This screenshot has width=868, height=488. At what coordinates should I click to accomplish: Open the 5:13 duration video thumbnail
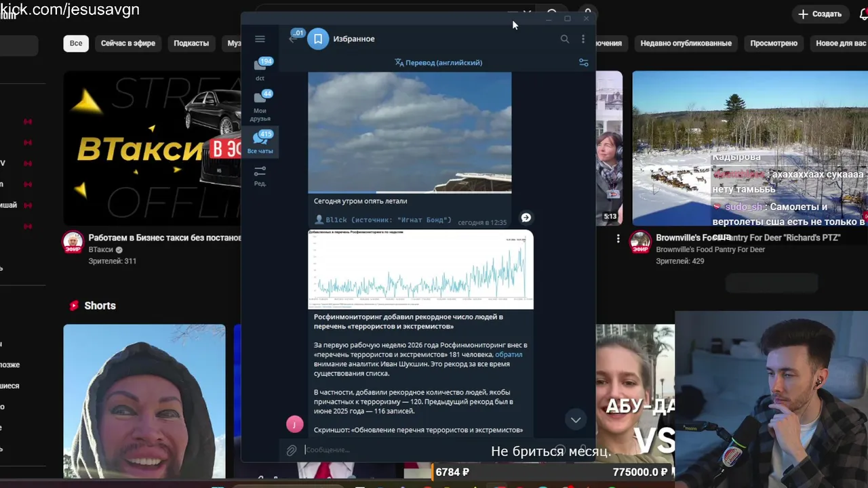coord(610,148)
